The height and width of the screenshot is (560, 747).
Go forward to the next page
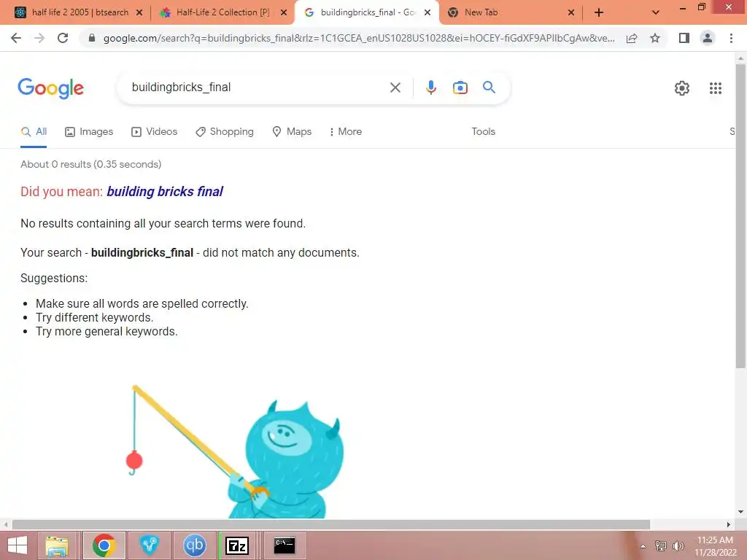click(x=39, y=38)
